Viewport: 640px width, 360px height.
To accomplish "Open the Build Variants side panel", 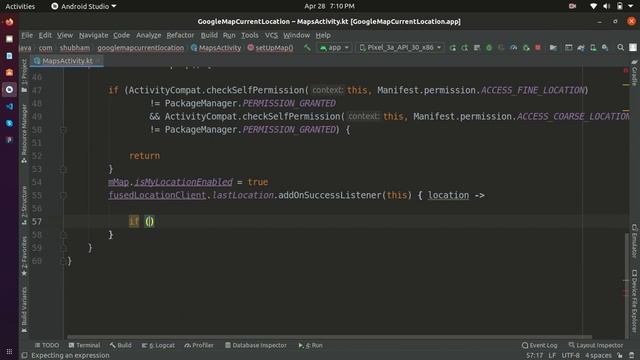I will click(x=24, y=310).
